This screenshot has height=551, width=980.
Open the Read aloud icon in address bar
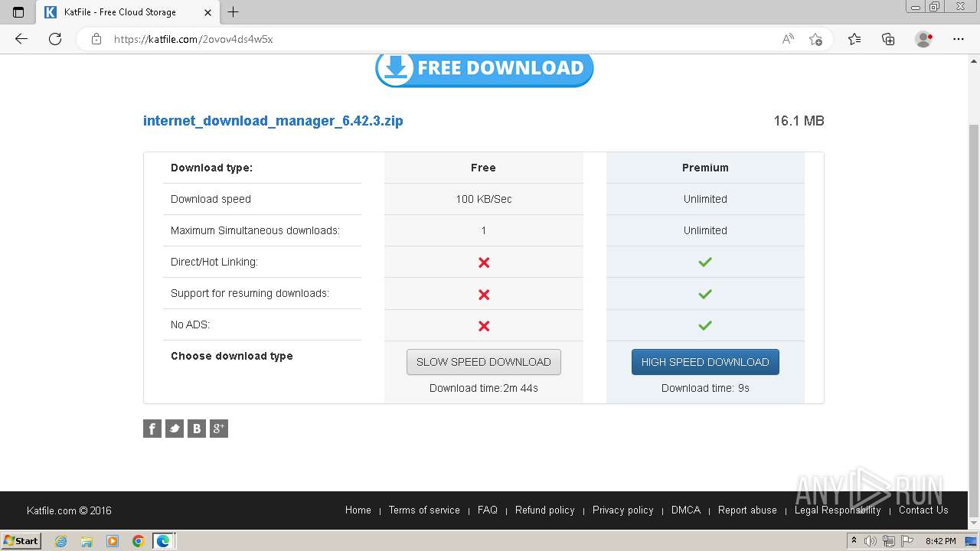coord(788,39)
